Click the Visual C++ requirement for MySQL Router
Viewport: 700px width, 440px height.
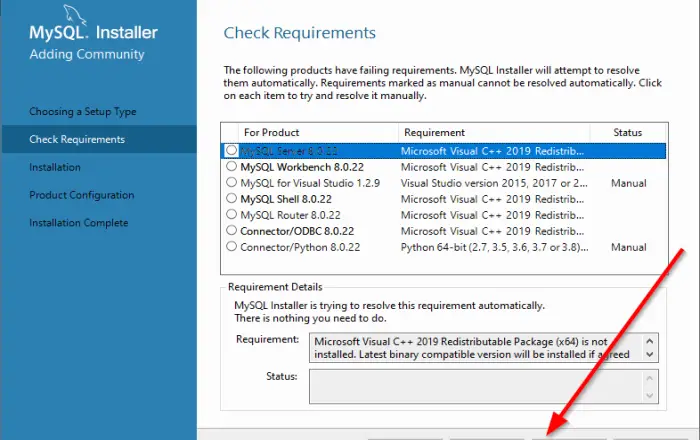(492, 215)
